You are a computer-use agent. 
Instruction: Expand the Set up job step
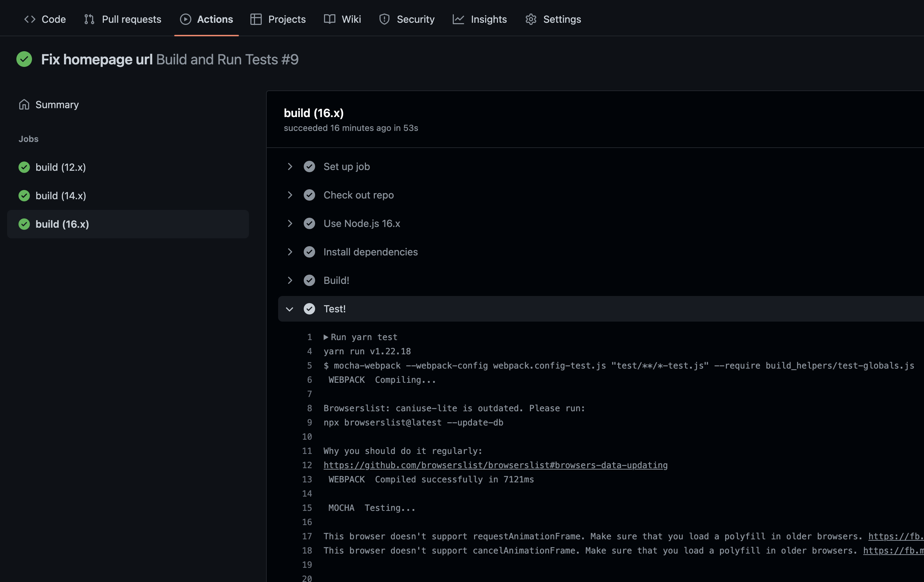click(290, 166)
